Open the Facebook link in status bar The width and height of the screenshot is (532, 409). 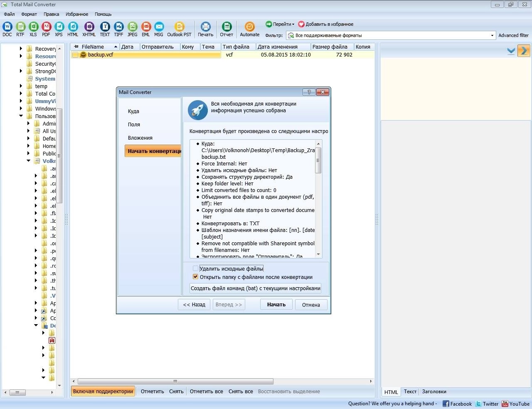[457, 404]
